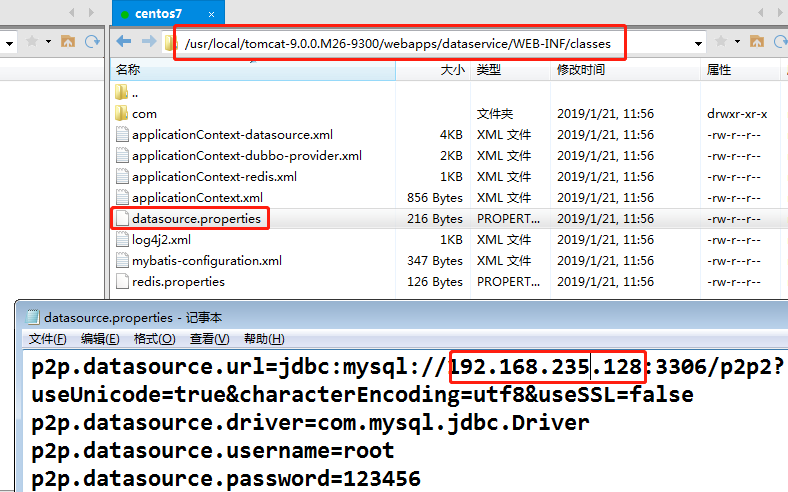Go to parent directory ".." entry
Image resolution: width=788 pixels, height=492 pixels.
[x=135, y=93]
